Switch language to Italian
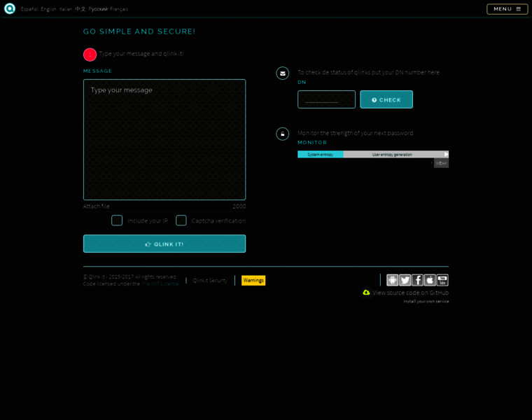This screenshot has height=420, width=532. coord(66,9)
